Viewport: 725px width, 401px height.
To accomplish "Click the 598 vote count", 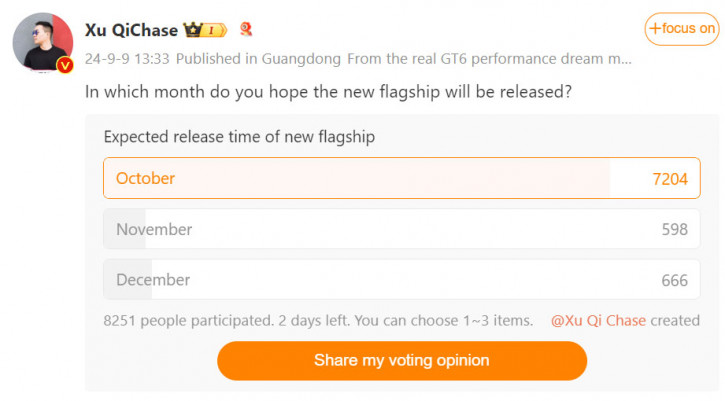I will coord(675,229).
